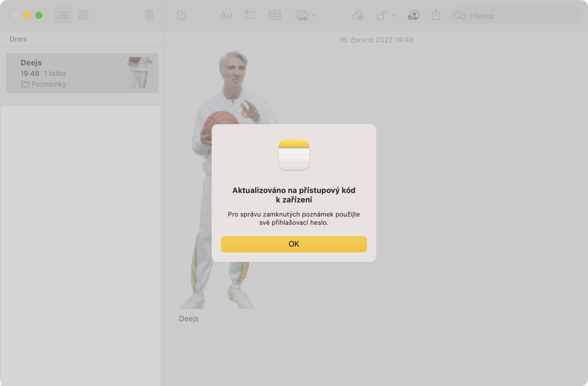Switch to list view
This screenshot has width=588, height=386.
63,15
